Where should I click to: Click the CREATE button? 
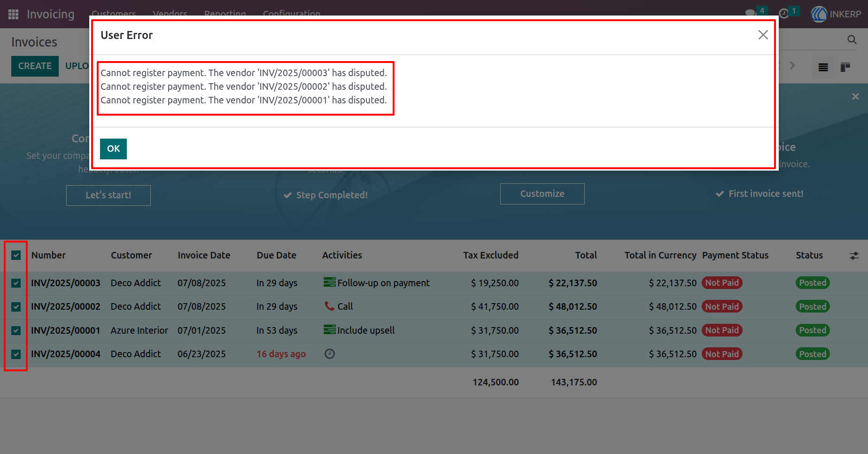(35, 66)
